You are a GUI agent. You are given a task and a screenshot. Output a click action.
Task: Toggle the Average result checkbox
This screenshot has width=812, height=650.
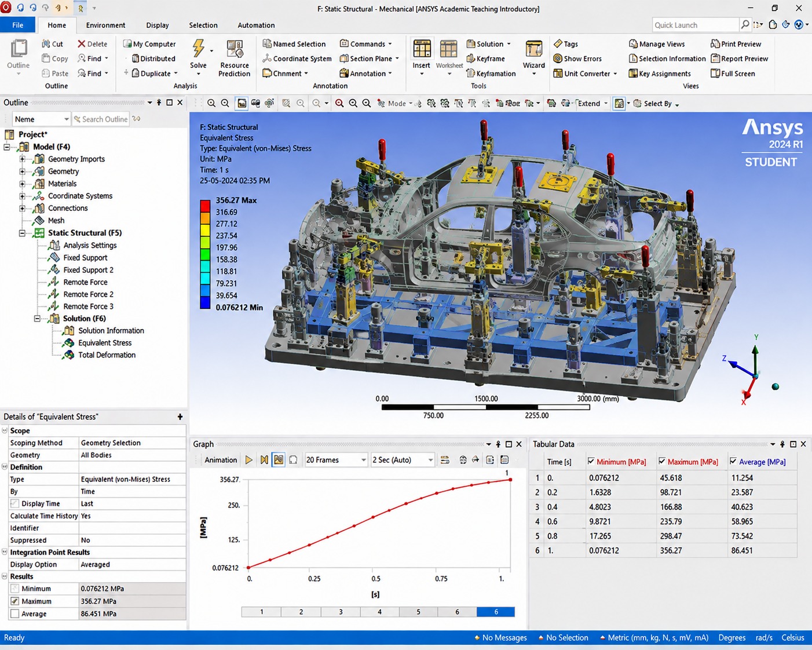15,614
